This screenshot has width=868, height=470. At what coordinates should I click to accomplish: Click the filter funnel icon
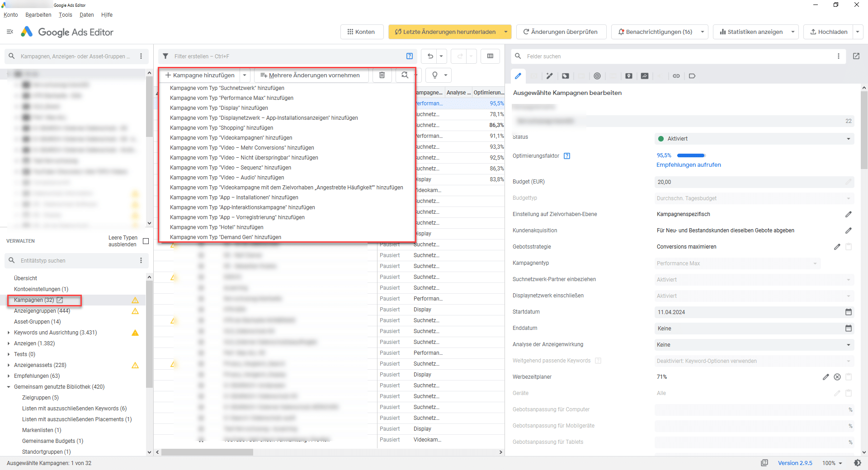tap(165, 56)
